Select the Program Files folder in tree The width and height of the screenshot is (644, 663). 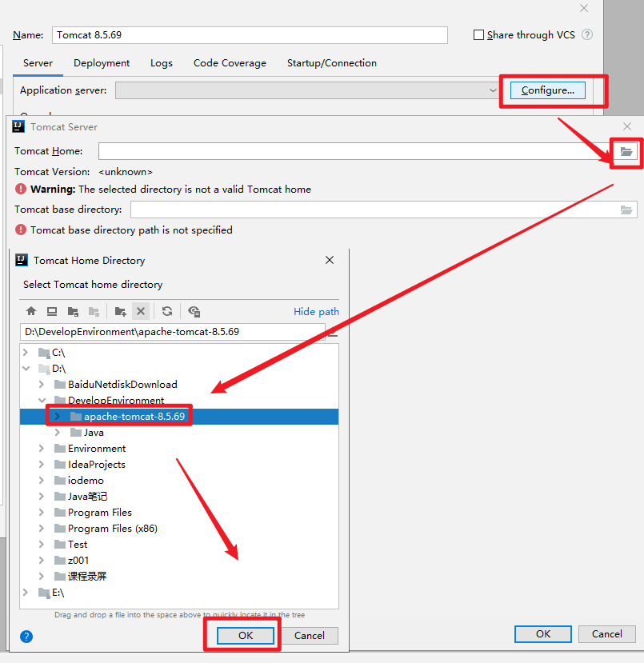(100, 513)
